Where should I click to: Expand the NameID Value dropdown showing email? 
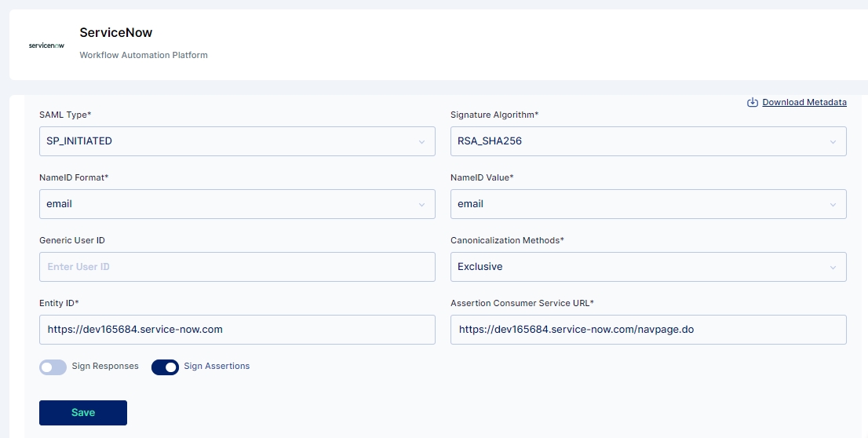648,204
